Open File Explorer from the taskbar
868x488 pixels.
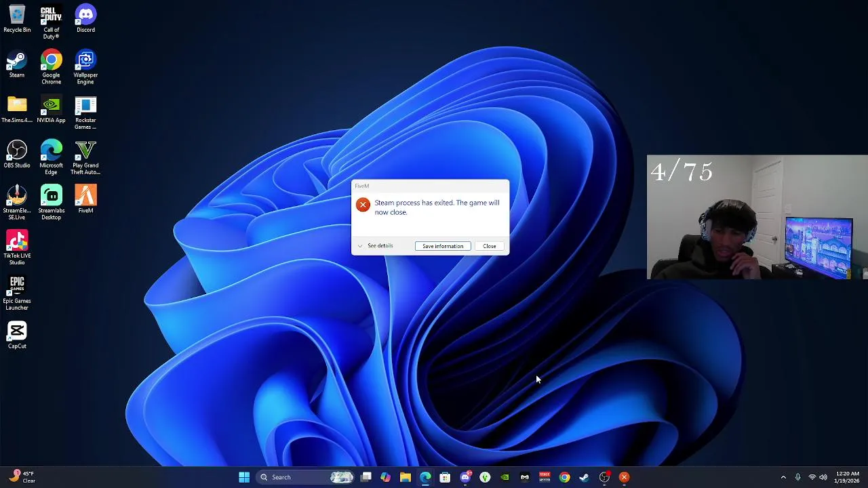coord(405,477)
